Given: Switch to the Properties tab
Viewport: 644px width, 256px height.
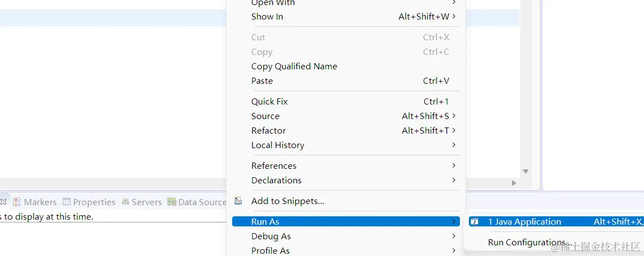Looking at the screenshot, I should click(89, 202).
